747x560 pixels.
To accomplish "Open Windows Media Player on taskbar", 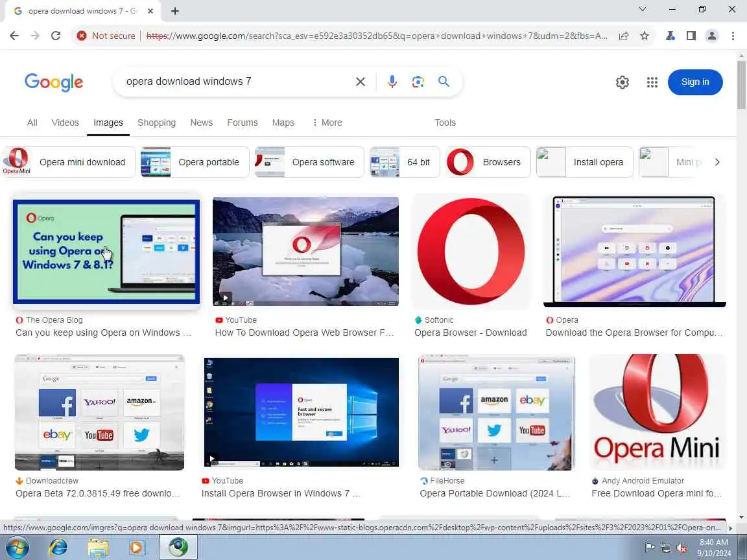I will [x=137, y=547].
